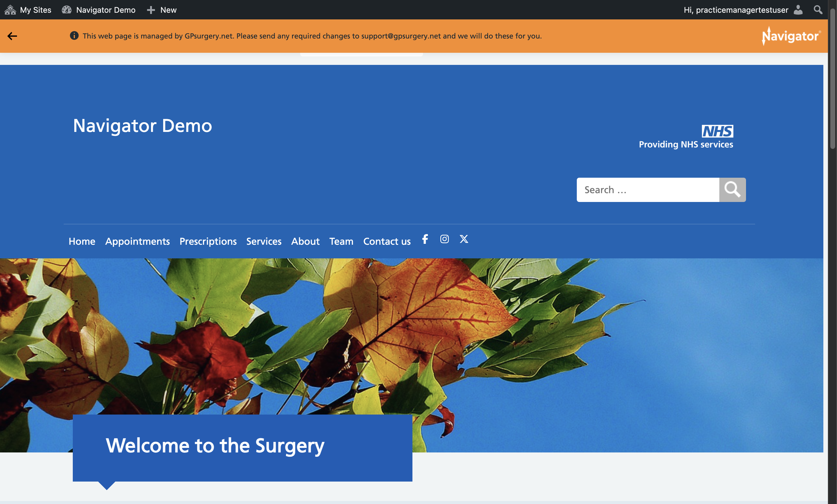Open the My Sites admin menu

point(28,10)
